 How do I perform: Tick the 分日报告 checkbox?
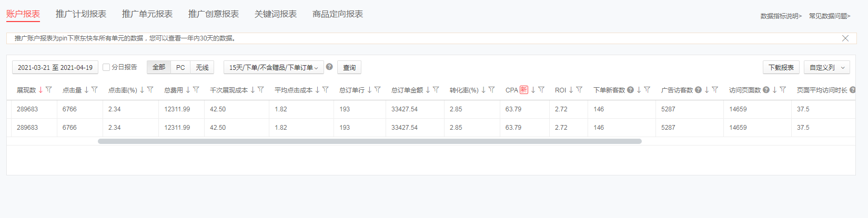[106, 67]
